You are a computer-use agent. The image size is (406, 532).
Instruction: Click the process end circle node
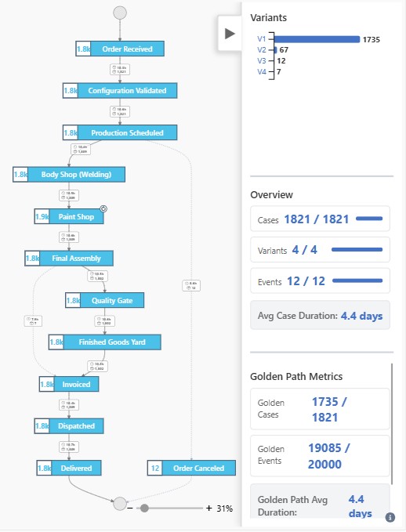pyautogui.click(x=120, y=504)
